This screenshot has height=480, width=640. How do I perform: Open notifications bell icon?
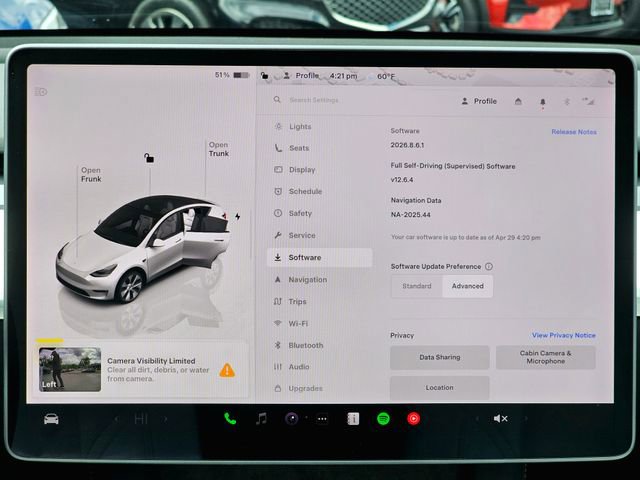tap(543, 102)
